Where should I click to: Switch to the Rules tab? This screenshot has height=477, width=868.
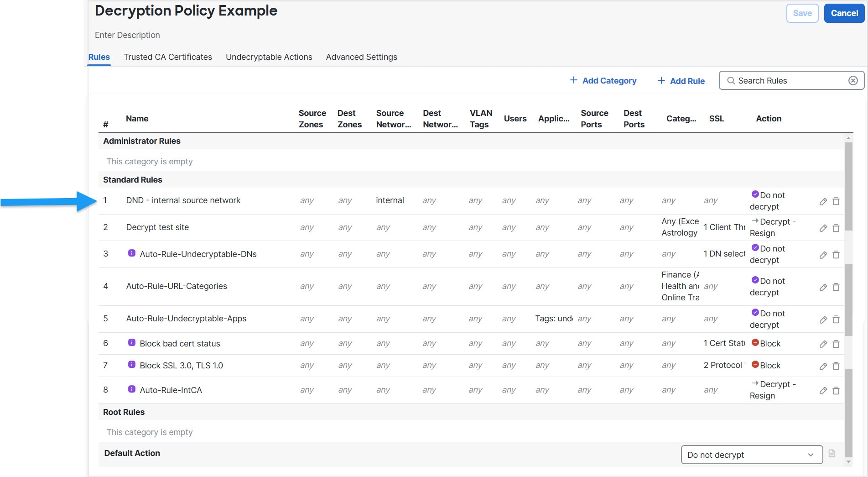click(99, 57)
